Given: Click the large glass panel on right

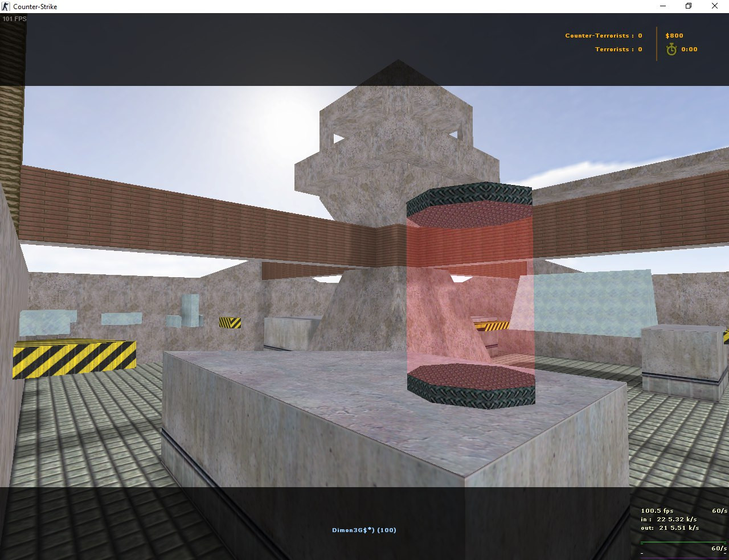Looking at the screenshot, I should pyautogui.click(x=587, y=302).
